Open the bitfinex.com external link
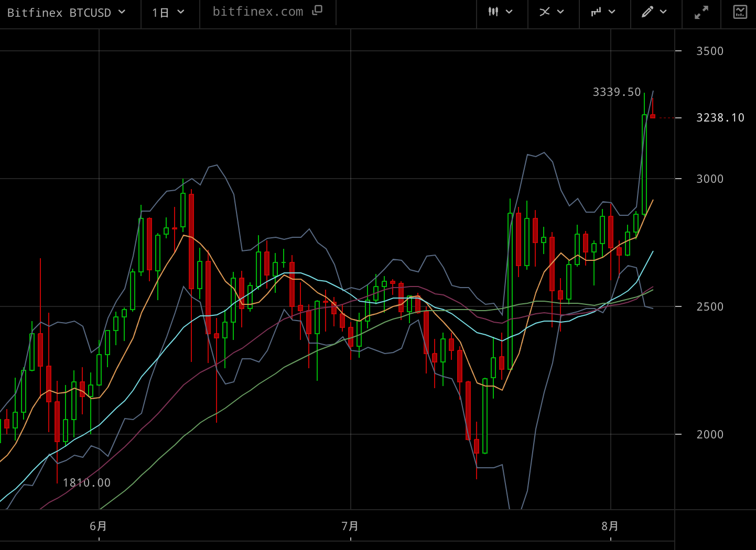The width and height of the screenshot is (756, 550). (257, 12)
